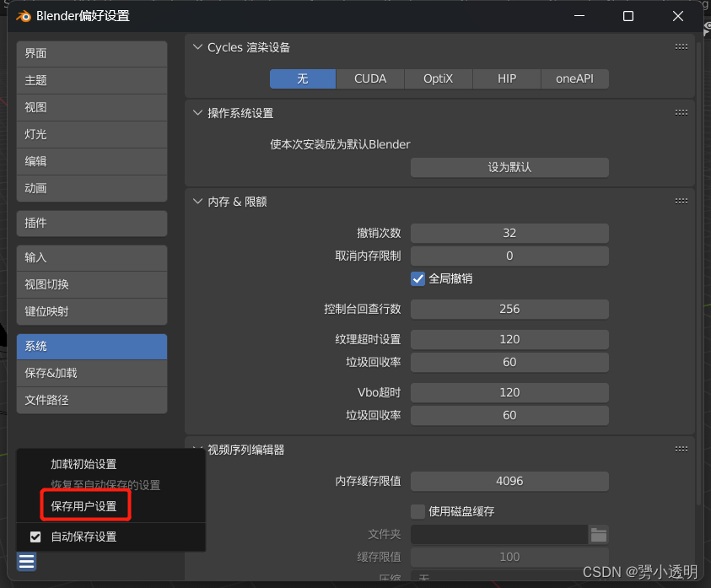Open the 插件 preferences tab
The image size is (711, 588).
tap(92, 224)
